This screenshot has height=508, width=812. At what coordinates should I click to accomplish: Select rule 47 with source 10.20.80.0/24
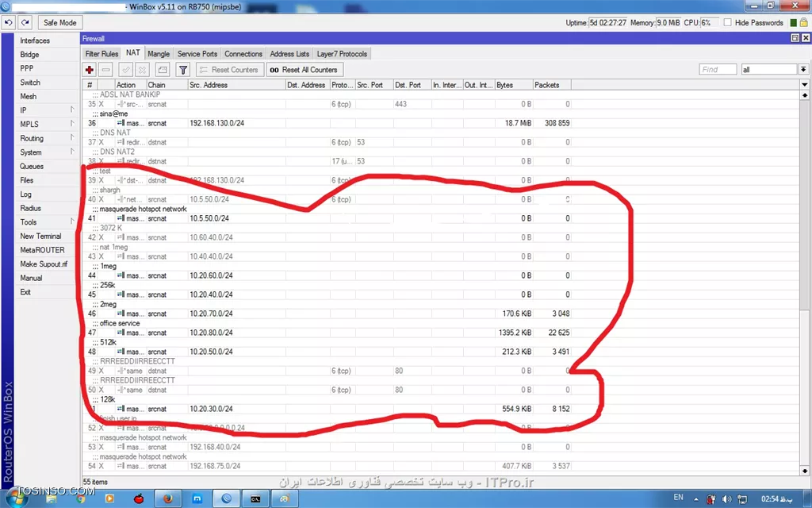[327, 333]
